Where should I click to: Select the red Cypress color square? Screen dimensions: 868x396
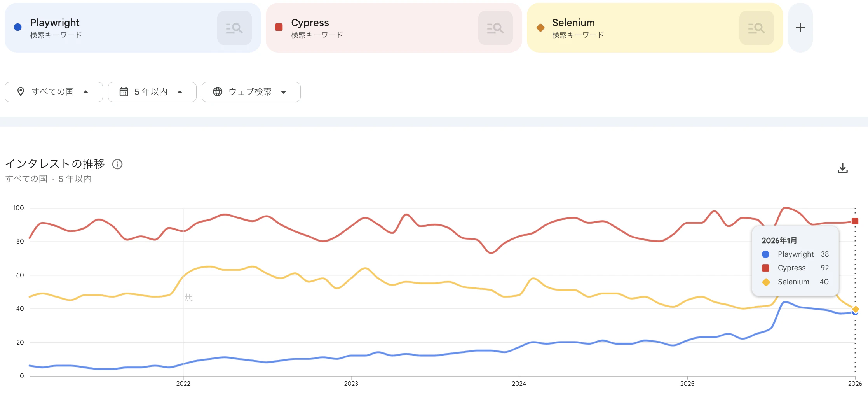click(279, 27)
